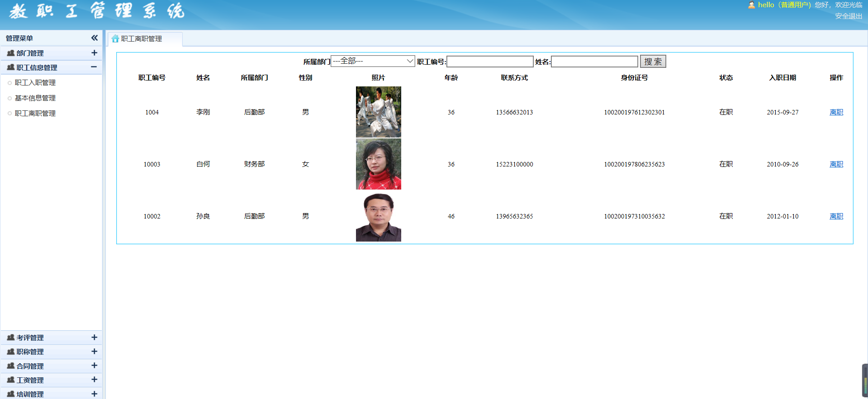Click 安全退出 to log out
Viewport: 868px width, 399px height.
pyautogui.click(x=848, y=16)
